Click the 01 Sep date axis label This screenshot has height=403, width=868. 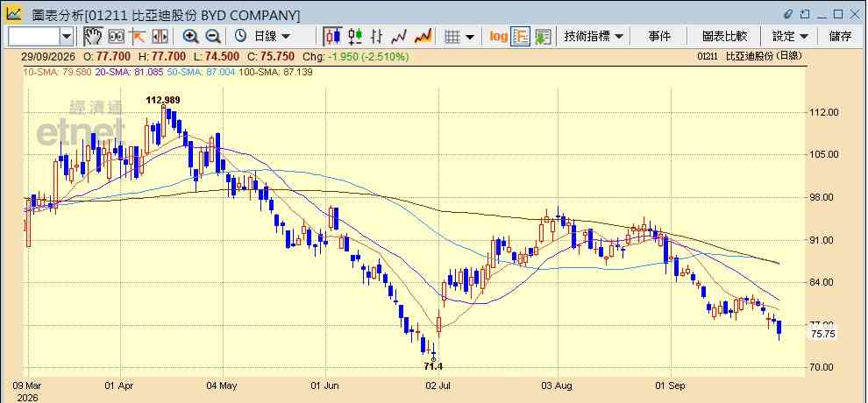[x=670, y=385]
